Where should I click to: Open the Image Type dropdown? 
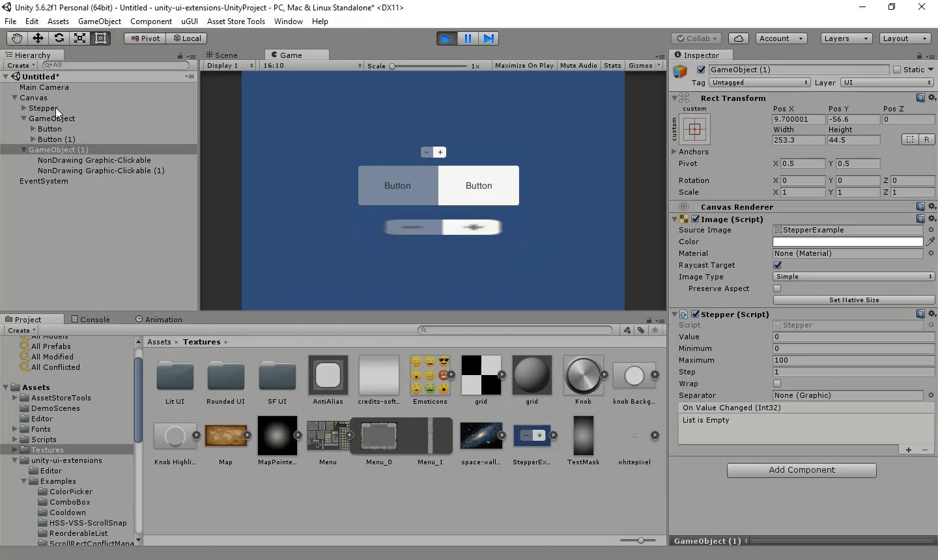click(853, 277)
